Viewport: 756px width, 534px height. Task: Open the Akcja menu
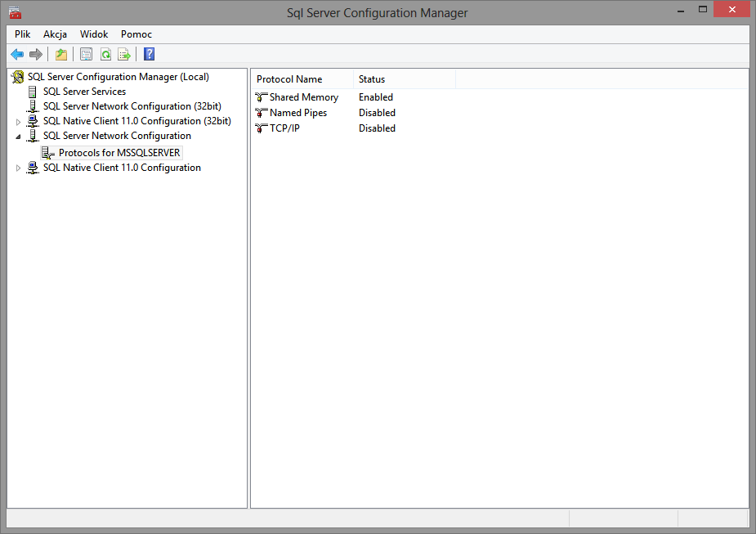(x=55, y=34)
